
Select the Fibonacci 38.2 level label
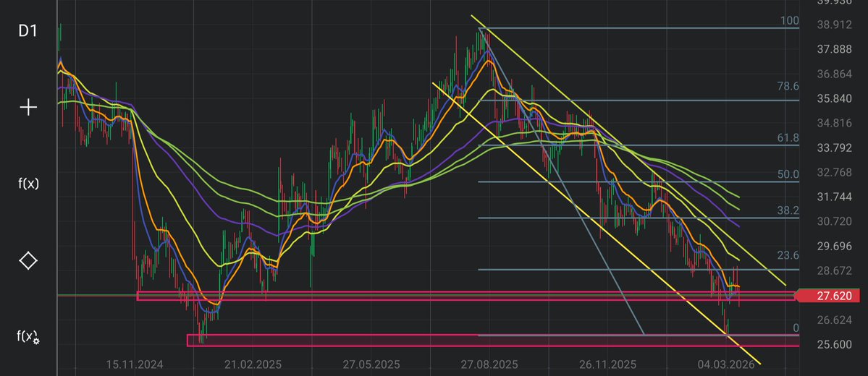[788, 210]
